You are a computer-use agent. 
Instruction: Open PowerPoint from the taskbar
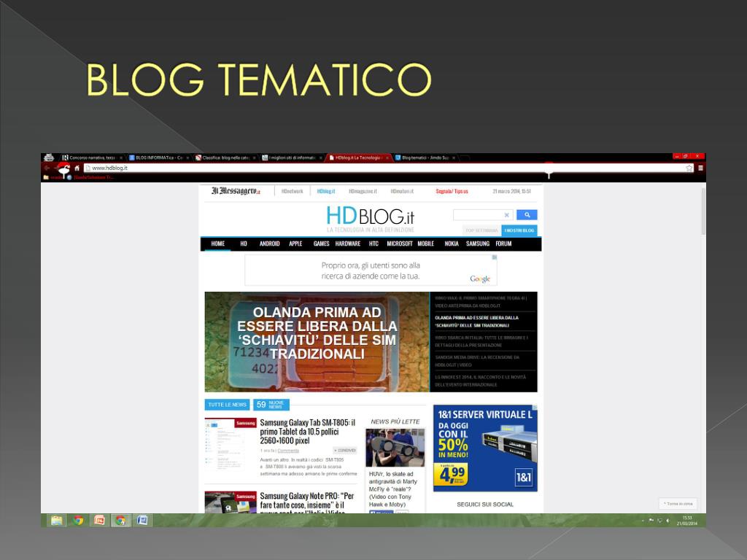click(x=99, y=521)
